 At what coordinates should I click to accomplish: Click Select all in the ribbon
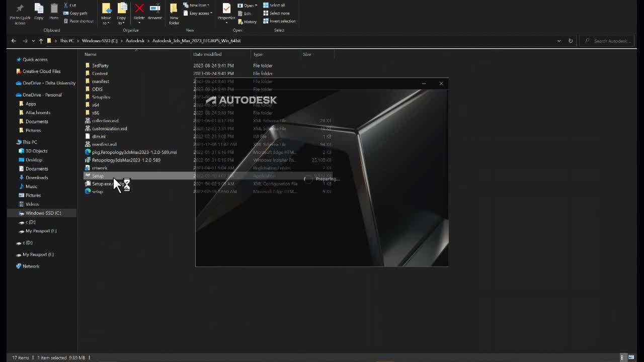pyautogui.click(x=274, y=5)
